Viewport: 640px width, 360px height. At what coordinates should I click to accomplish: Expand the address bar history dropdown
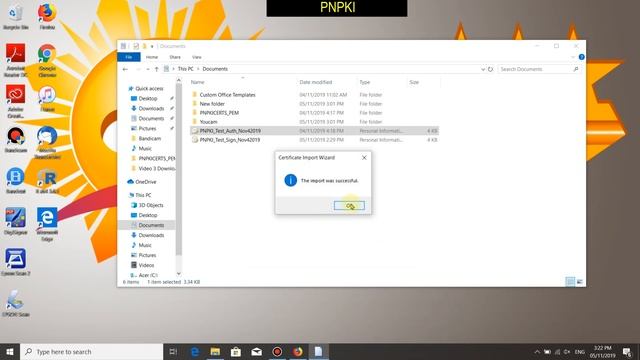[483, 69]
